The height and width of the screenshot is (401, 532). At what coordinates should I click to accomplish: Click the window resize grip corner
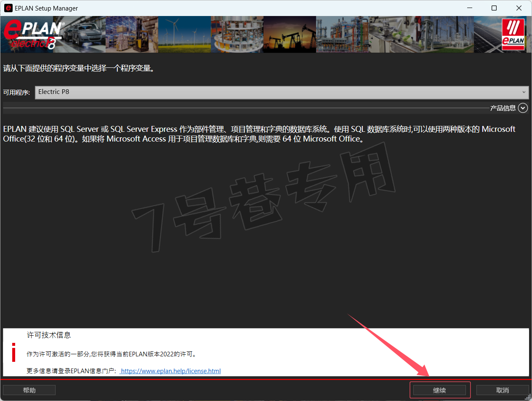coord(528,397)
